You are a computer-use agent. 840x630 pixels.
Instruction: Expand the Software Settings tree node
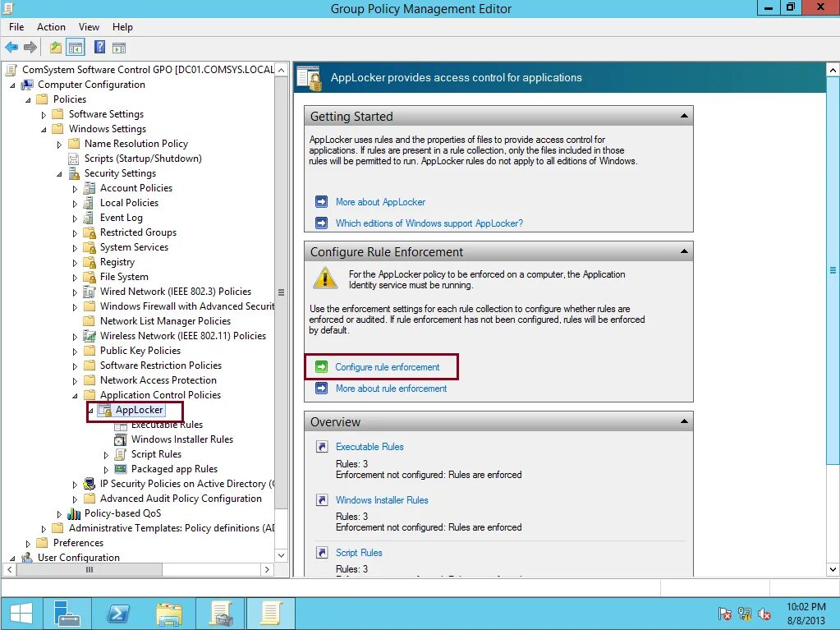[44, 115]
